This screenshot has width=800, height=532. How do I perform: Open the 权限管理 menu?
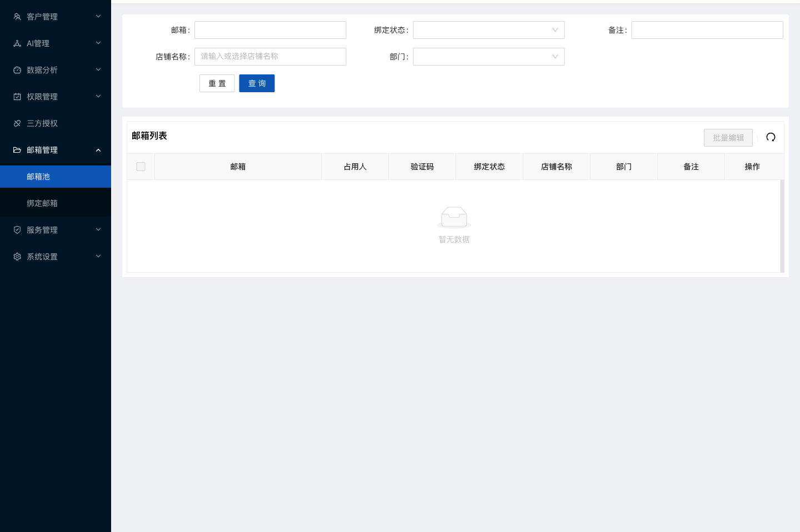point(56,97)
